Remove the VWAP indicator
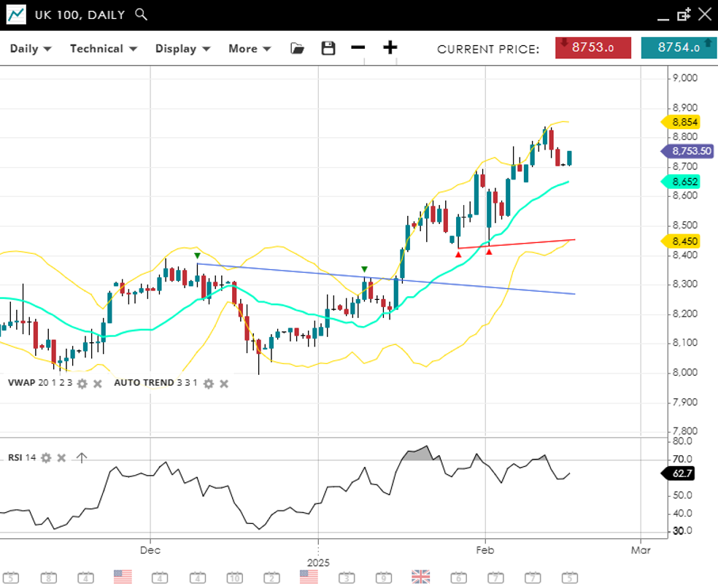Viewport: 718px width, 588px height. 97,383
